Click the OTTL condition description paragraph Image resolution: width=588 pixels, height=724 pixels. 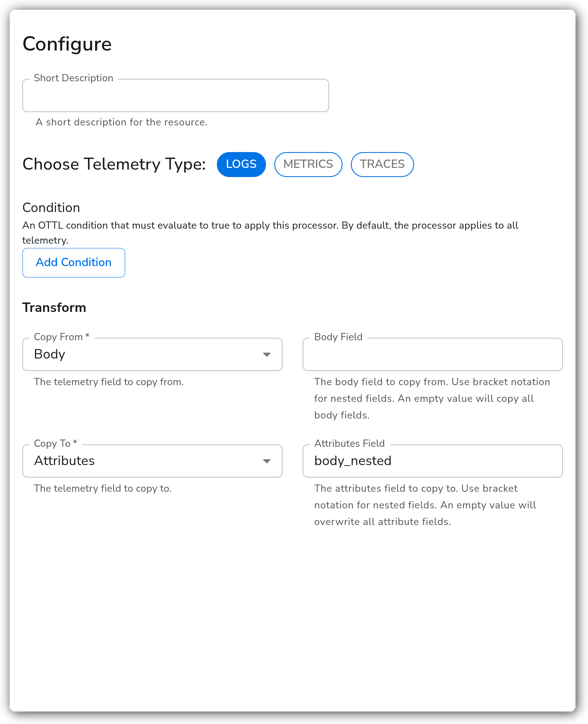pyautogui.click(x=270, y=233)
